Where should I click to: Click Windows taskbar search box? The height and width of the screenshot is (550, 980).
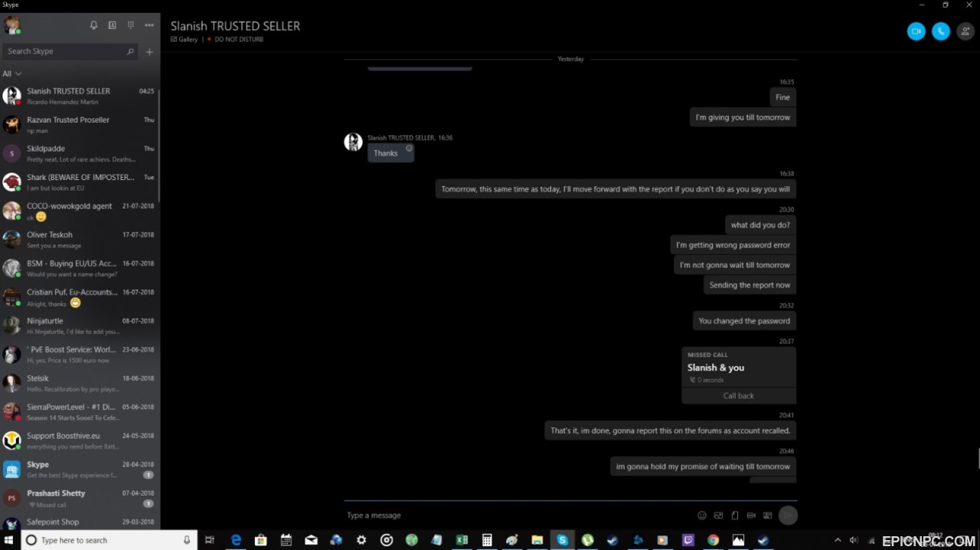(109, 540)
